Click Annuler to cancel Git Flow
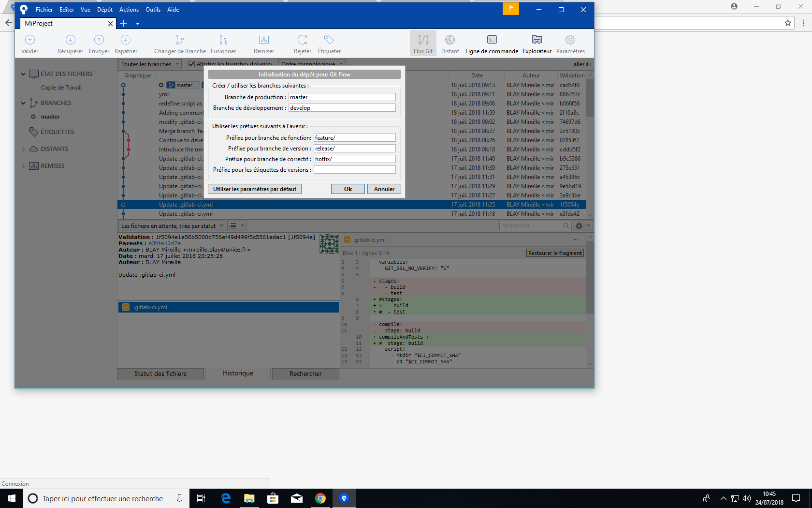The image size is (812, 508). click(x=384, y=189)
